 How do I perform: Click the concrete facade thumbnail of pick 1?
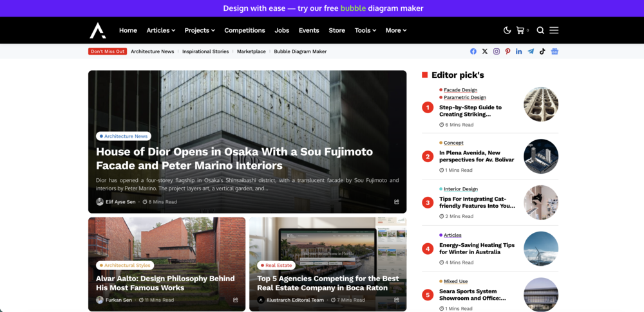541,104
